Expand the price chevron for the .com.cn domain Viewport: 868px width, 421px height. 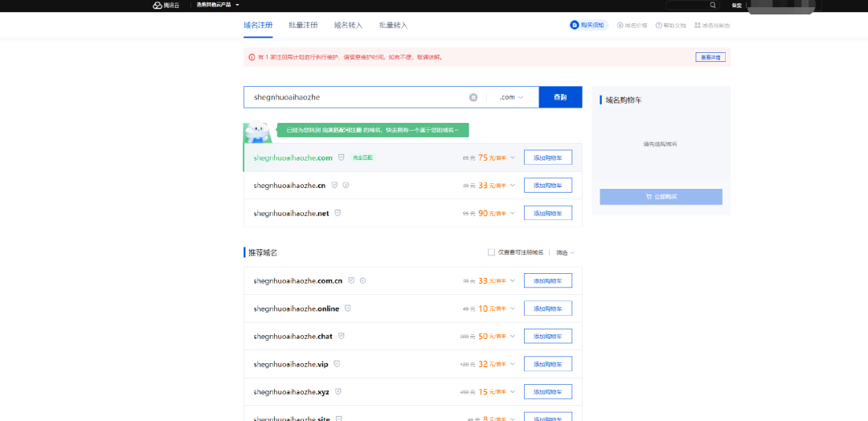coord(513,281)
